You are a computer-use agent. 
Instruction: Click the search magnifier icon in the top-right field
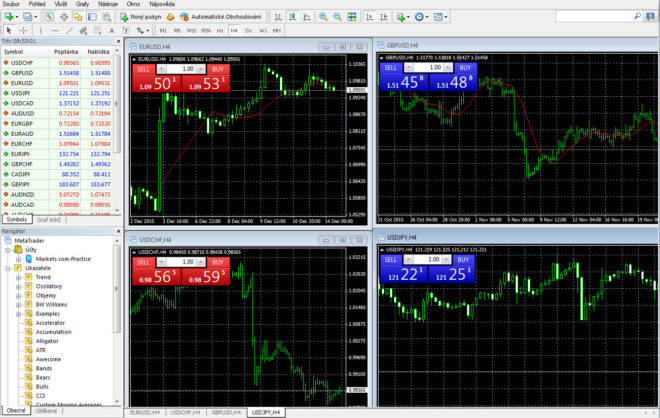[x=637, y=16]
